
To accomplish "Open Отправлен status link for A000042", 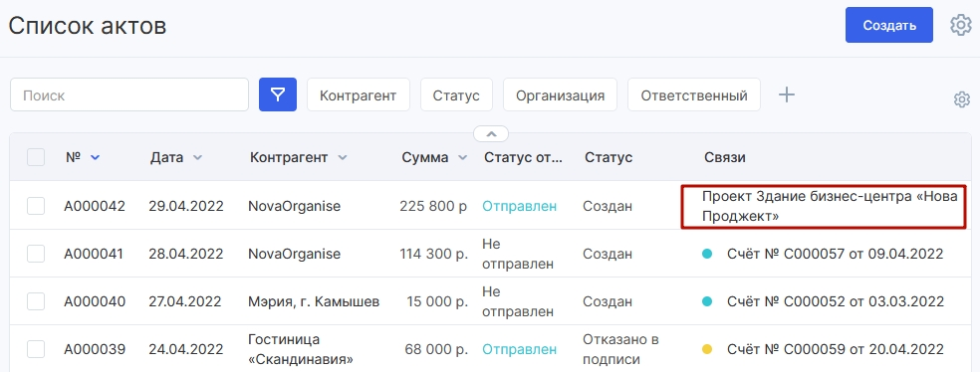I will [x=519, y=206].
